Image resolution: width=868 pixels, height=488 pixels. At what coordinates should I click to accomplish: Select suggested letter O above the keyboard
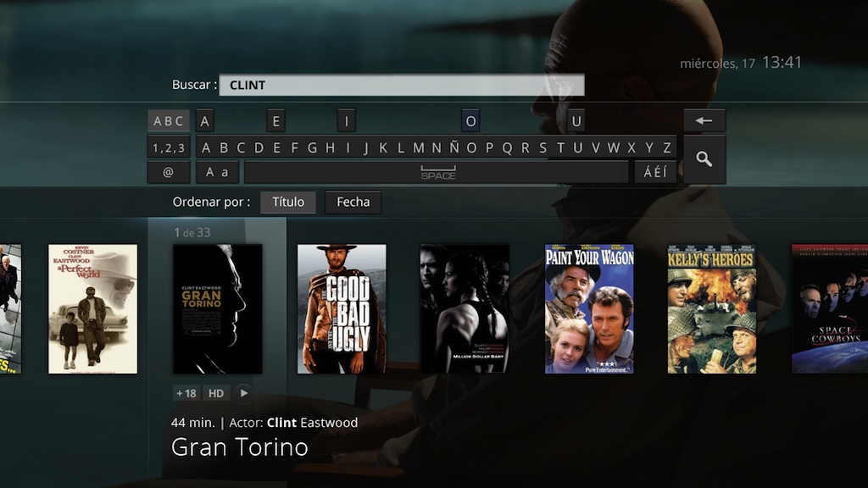tap(470, 121)
